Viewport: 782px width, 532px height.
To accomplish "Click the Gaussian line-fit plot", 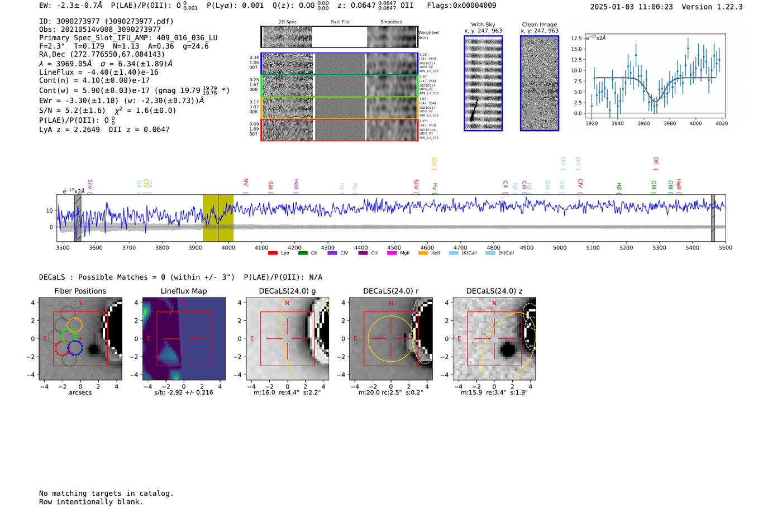I will 656,76.
